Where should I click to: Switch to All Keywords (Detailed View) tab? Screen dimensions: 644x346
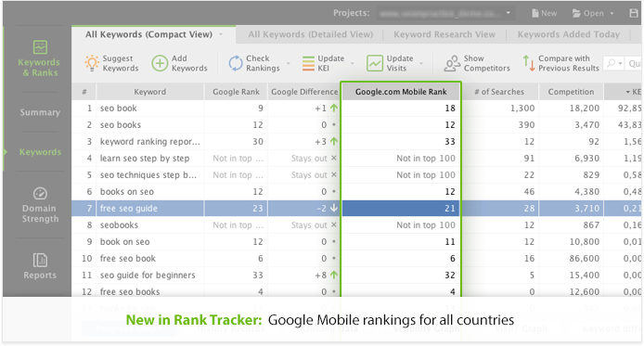(310, 34)
